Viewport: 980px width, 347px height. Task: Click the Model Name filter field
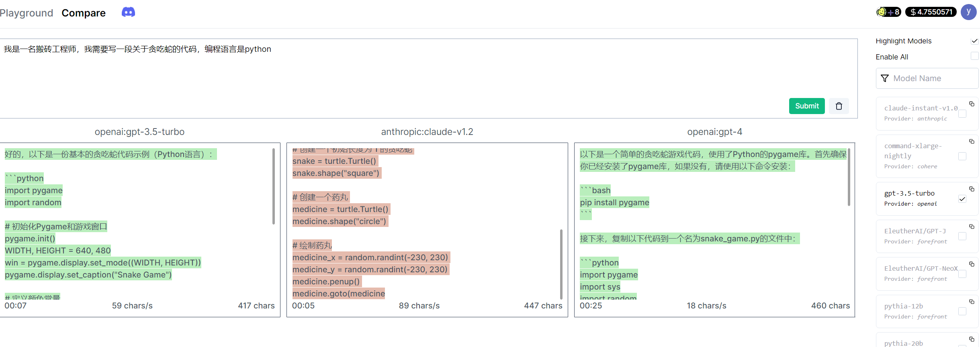coord(927,78)
